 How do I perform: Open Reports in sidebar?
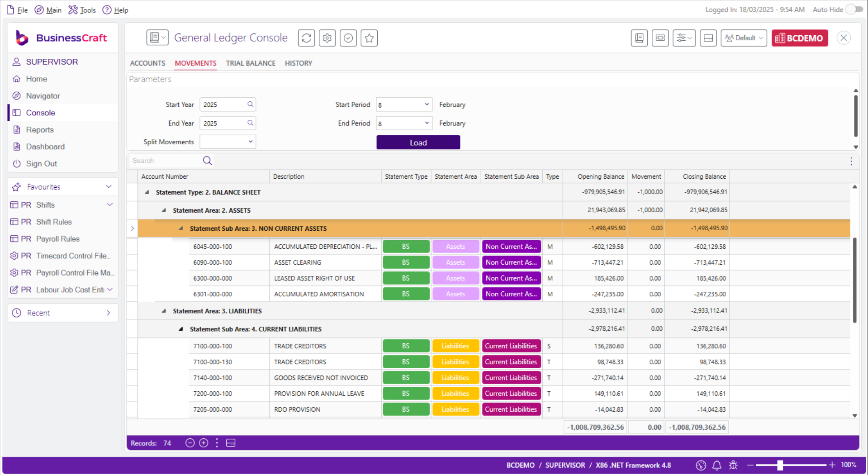pos(62,130)
